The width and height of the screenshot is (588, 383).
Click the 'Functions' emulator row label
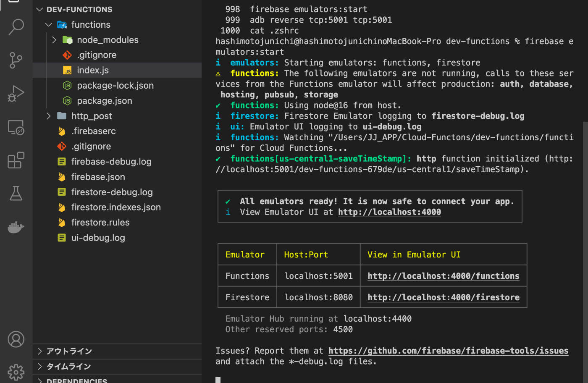(247, 276)
